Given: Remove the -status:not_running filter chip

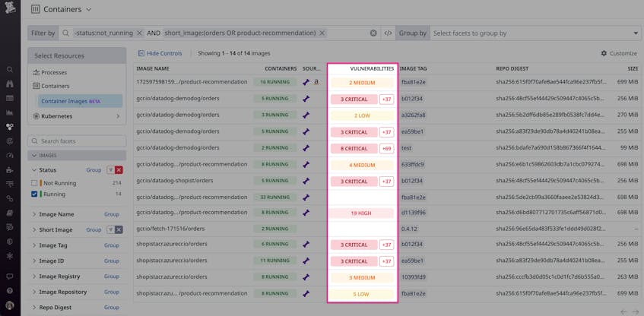Looking at the screenshot, I should pyautogui.click(x=139, y=33).
